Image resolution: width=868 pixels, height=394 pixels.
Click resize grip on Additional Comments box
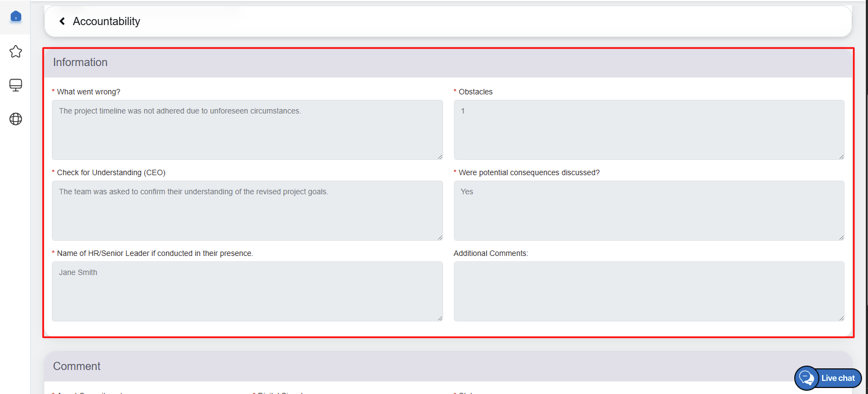tap(841, 318)
